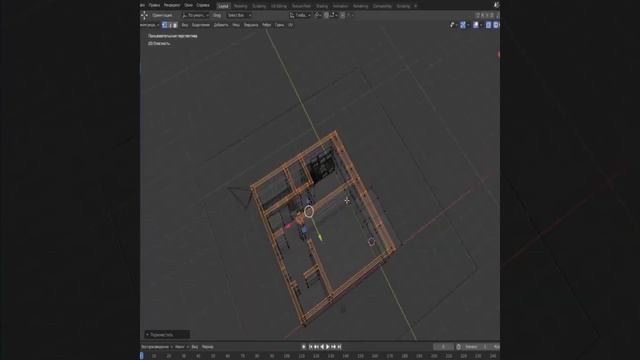Image resolution: width=640 pixels, height=360 pixels.
Task: Click the Начало start frame field
Action: (x=477, y=347)
